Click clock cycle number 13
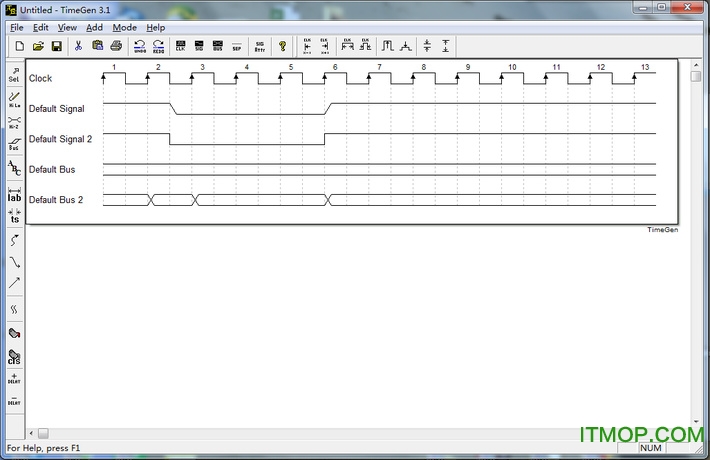Viewport: 710px width, 460px height. pos(645,67)
